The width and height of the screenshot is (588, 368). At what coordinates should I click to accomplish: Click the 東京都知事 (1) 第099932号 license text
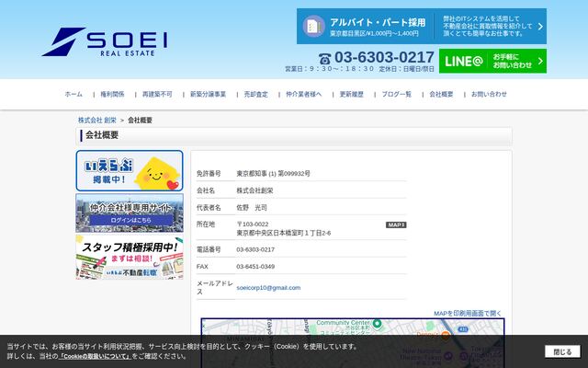[274, 174]
